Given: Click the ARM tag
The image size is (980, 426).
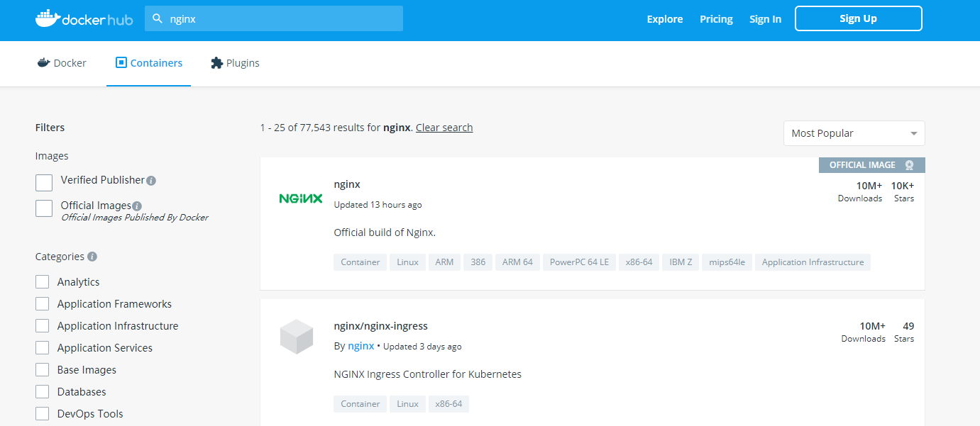Looking at the screenshot, I should pos(444,262).
